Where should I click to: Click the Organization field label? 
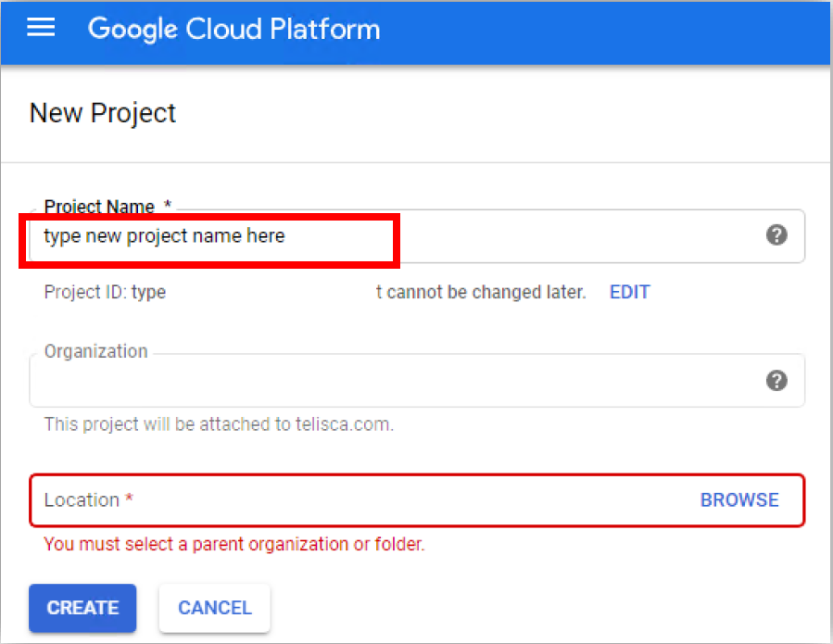pyautogui.click(x=95, y=351)
